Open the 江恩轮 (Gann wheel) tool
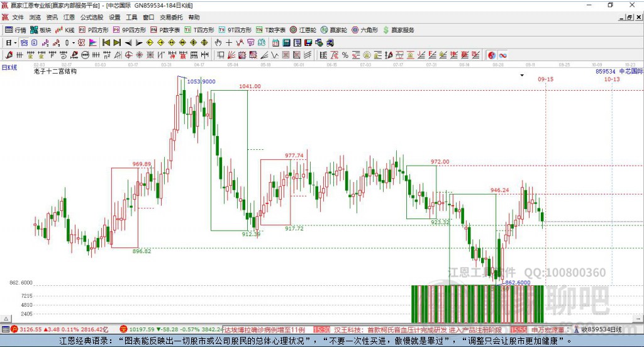 point(303,30)
